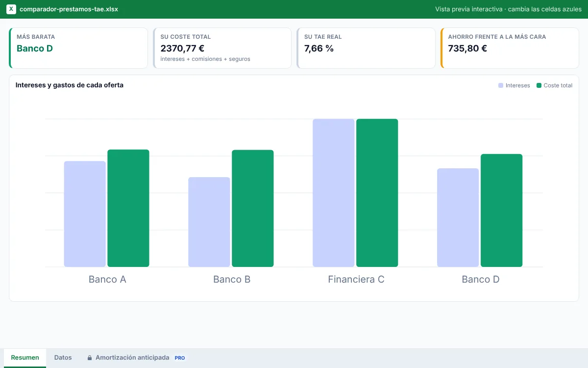Select the Banco D Intereses bar

458,217
